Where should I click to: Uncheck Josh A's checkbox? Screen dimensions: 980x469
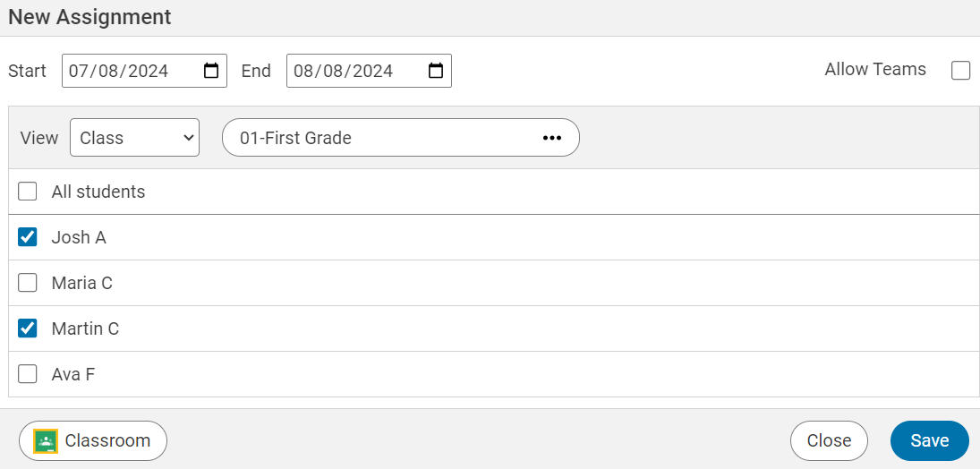[x=28, y=237]
